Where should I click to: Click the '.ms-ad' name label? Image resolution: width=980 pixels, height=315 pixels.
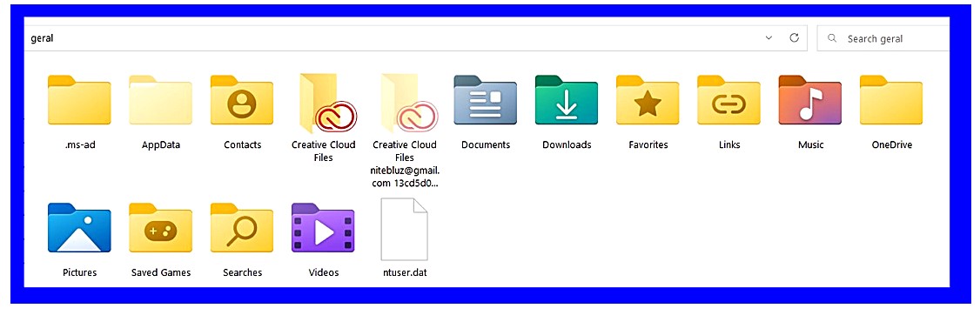pyautogui.click(x=79, y=145)
